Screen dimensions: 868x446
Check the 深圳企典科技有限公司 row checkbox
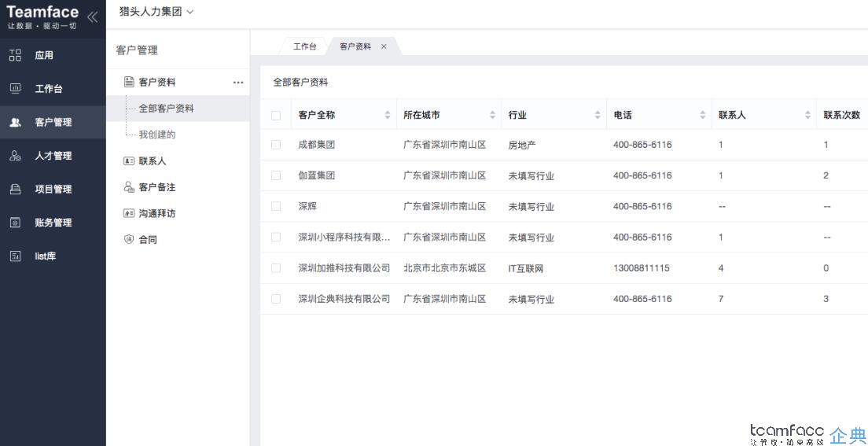tap(276, 299)
